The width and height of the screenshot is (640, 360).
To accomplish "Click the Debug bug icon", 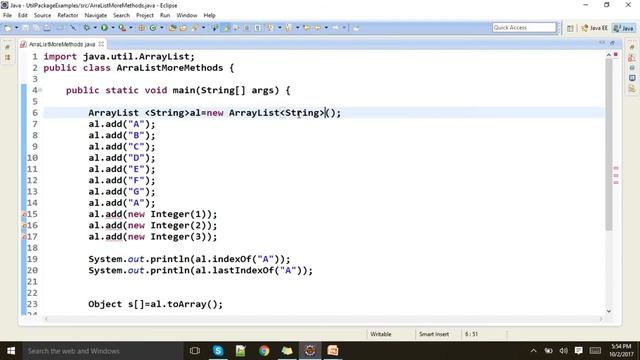I will click(x=87, y=28).
